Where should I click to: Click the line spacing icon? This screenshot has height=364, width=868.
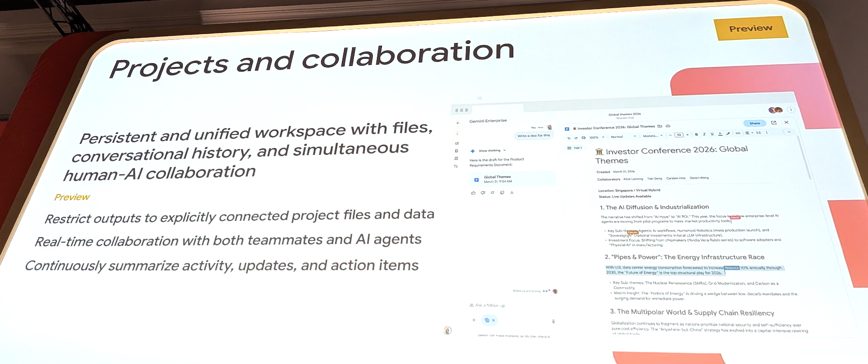tap(758, 133)
